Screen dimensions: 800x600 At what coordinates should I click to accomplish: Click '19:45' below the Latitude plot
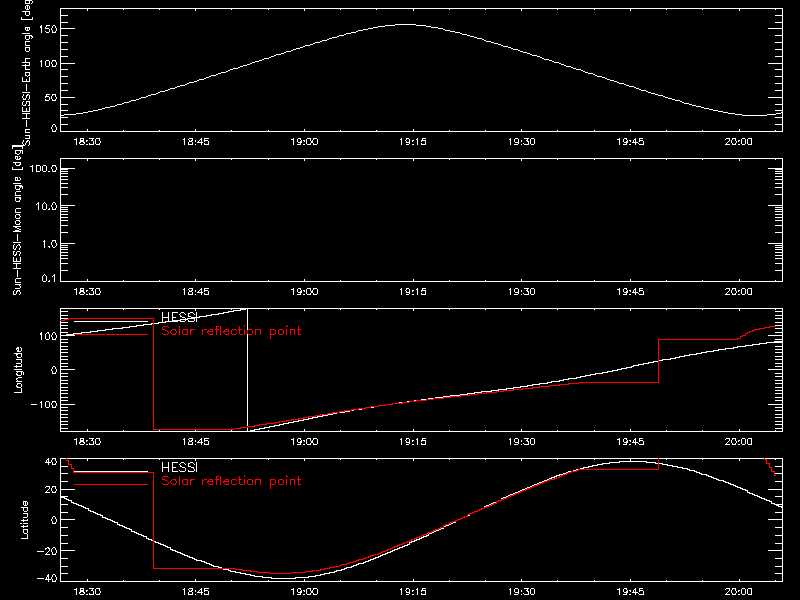630,592
